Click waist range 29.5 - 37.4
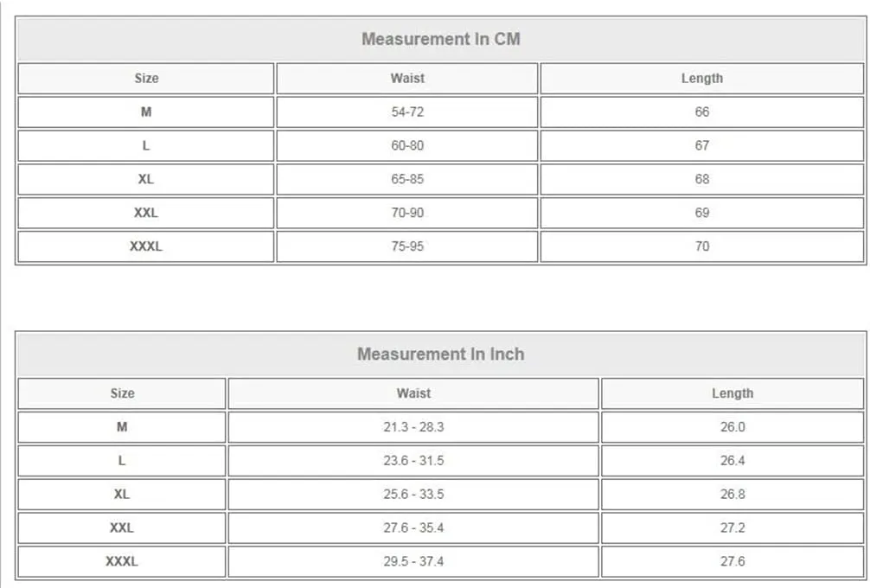This screenshot has width=870, height=588. [x=413, y=561]
